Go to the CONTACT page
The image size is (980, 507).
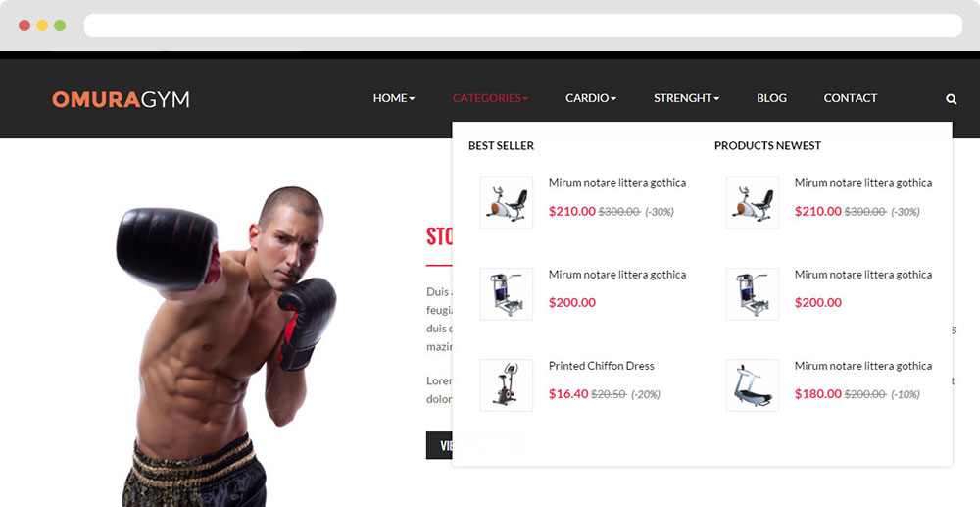[x=850, y=98]
